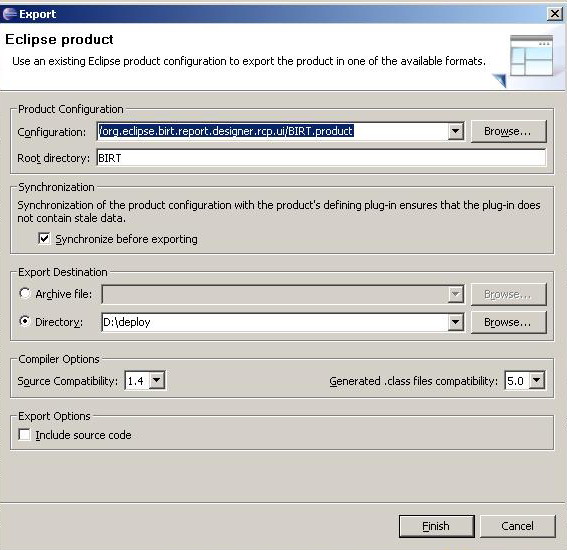This screenshot has height=550, width=567.
Task: Cancel the export dialog
Action: point(517,526)
